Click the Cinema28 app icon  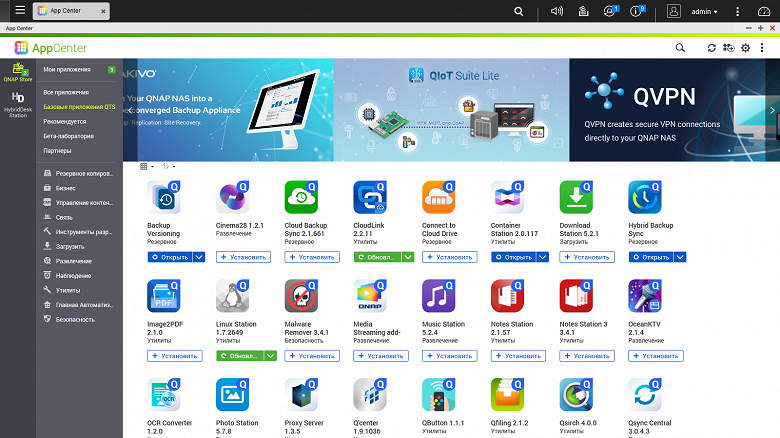(x=232, y=197)
